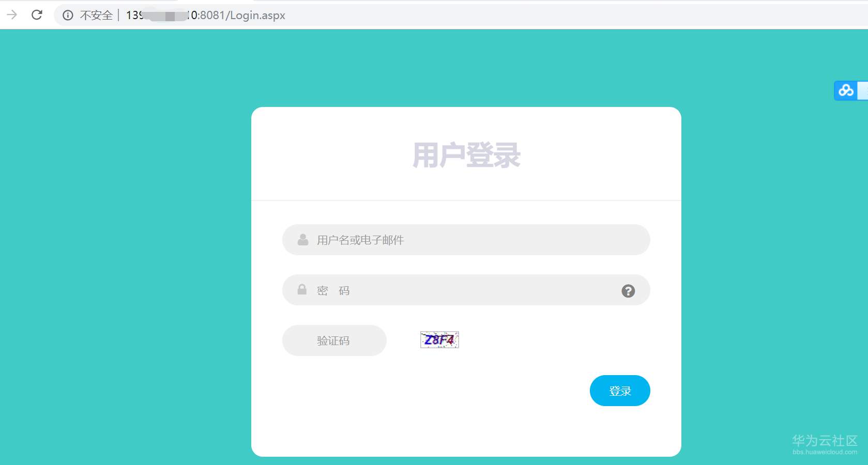868x465 pixels.
Task: Expand the strip beside the cloud icon
Action: [x=863, y=90]
